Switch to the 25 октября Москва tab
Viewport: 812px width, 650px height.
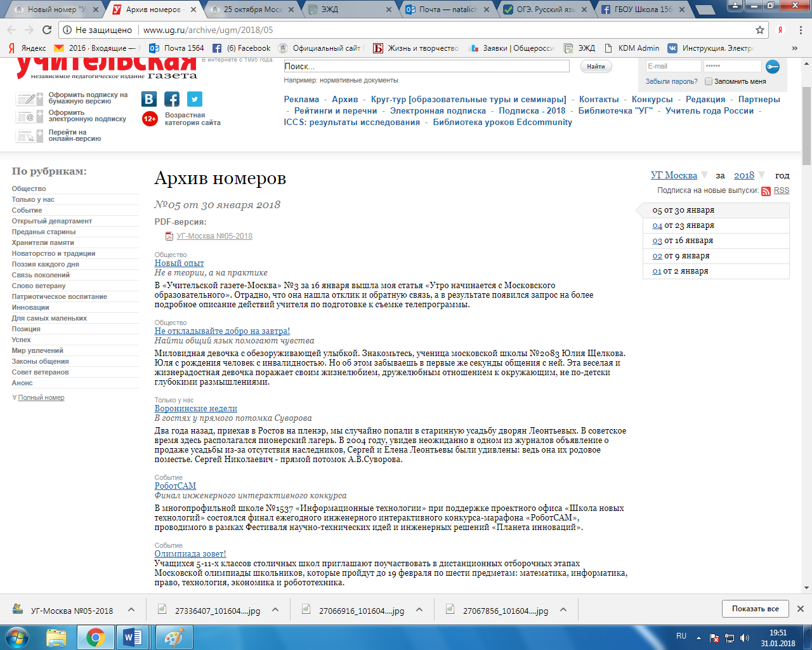(252, 10)
